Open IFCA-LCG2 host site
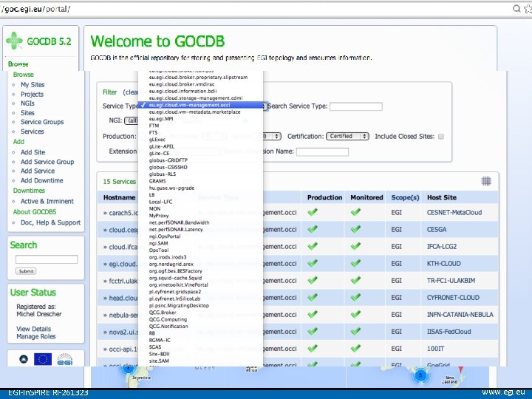This screenshot has width=532, height=399. click(442, 246)
